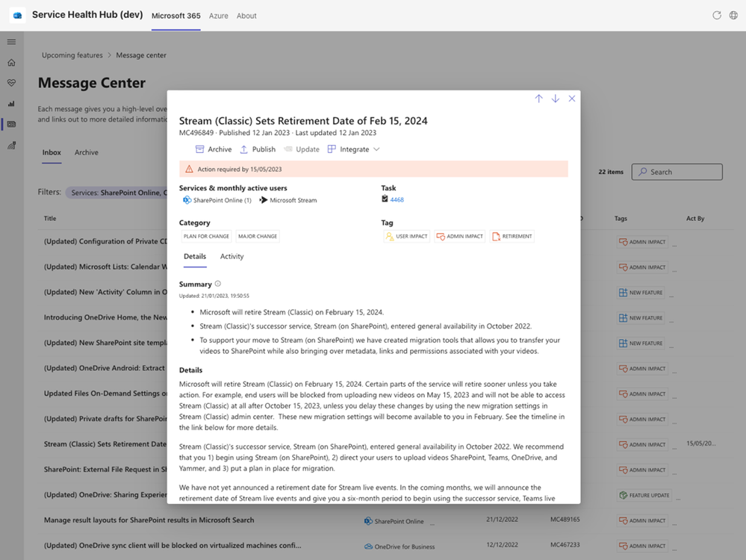Click message ID MC489165
746x560 pixels.
565,519
